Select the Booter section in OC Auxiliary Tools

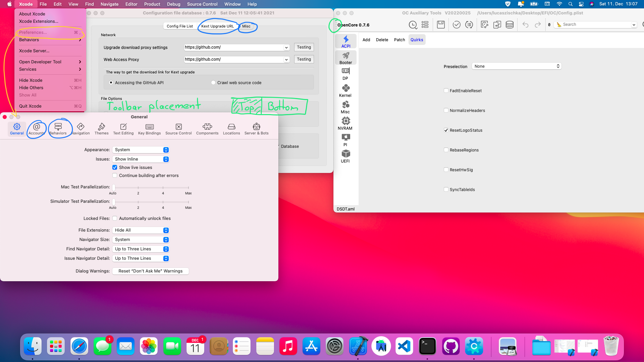pyautogui.click(x=345, y=58)
